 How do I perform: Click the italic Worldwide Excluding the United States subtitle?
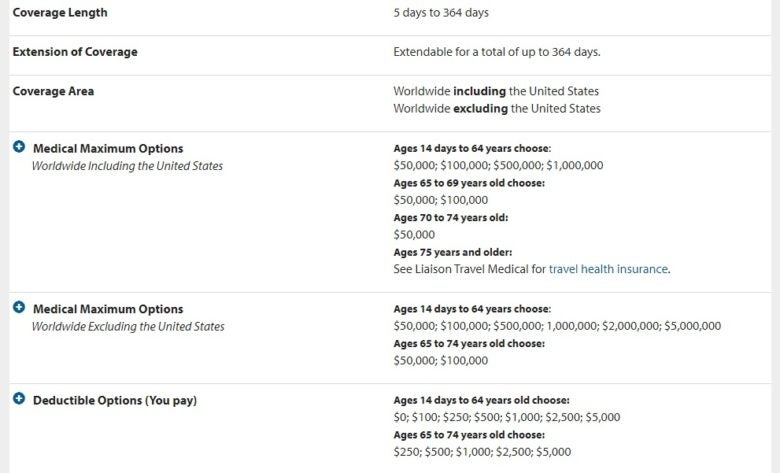click(128, 326)
